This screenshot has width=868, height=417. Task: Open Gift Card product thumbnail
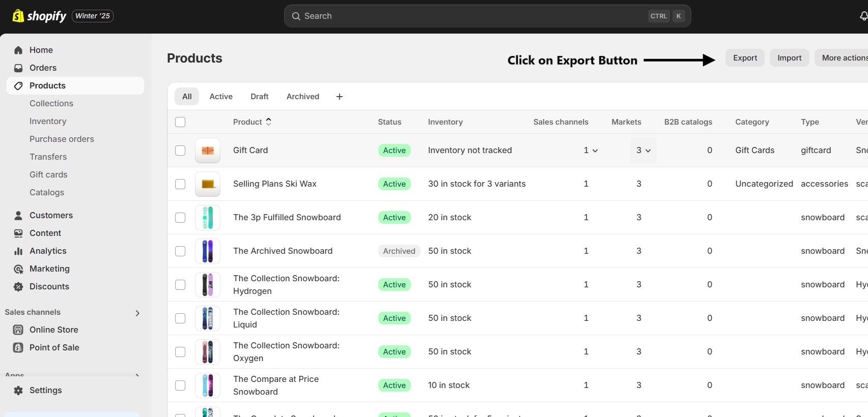point(208,151)
